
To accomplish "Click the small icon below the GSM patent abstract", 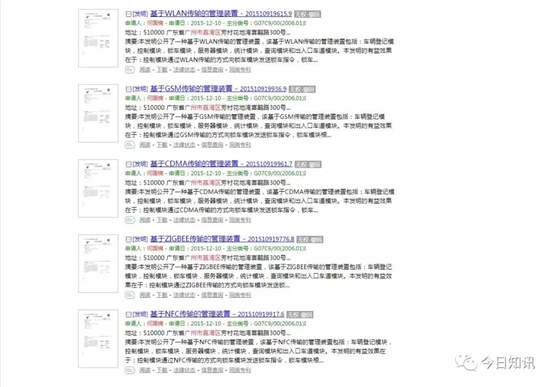I will pyautogui.click(x=130, y=145).
